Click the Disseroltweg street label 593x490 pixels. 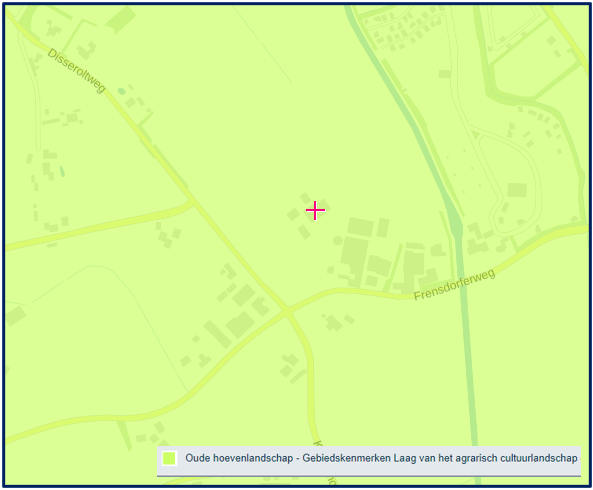coord(76,71)
